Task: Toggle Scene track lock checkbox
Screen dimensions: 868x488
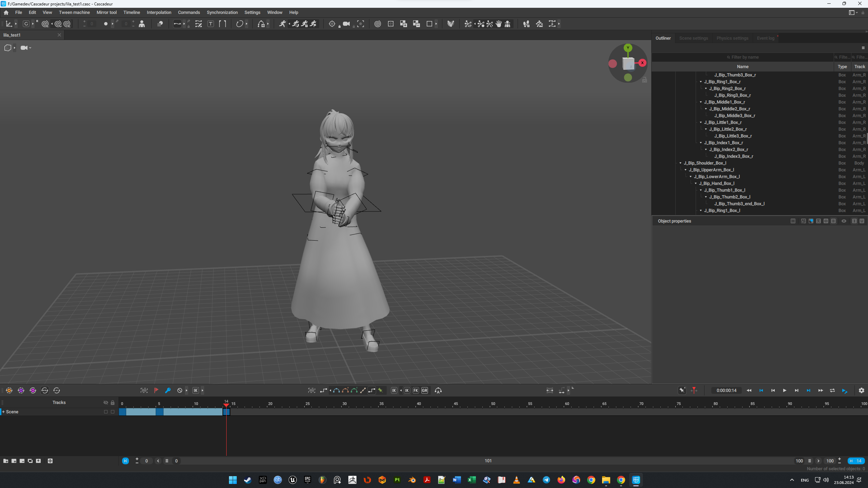Action: click(x=113, y=412)
